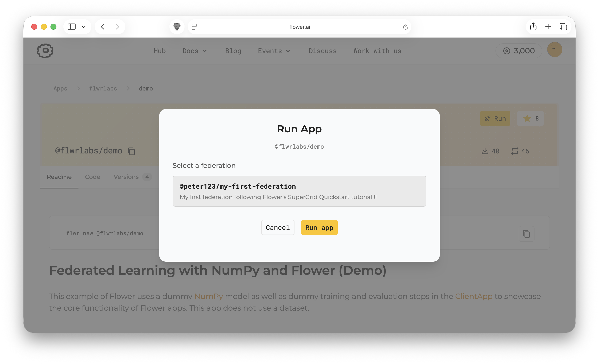This screenshot has height=364, width=599.
Task: Focus the flower.ai address bar
Action: (299, 27)
